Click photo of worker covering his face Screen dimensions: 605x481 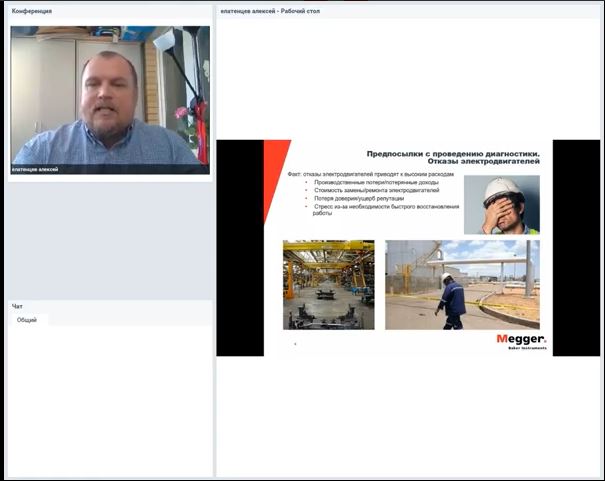(x=502, y=205)
